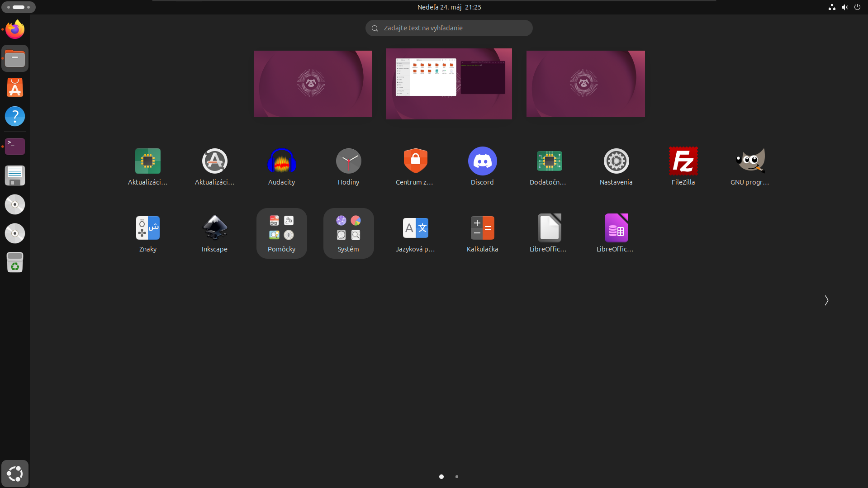868x488 pixels.
Task: Go to next app page arrow
Action: pos(826,300)
